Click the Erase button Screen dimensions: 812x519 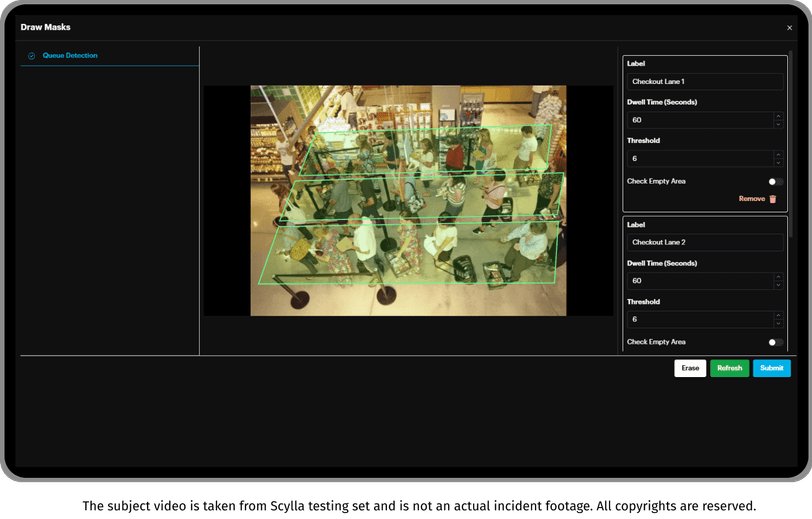(x=690, y=368)
